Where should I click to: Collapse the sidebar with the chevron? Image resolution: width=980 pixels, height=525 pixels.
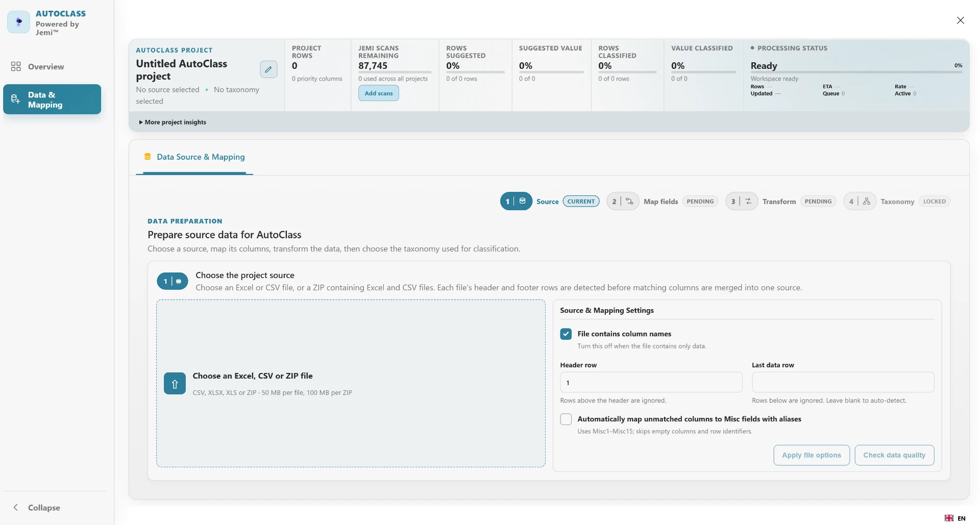pos(16,507)
